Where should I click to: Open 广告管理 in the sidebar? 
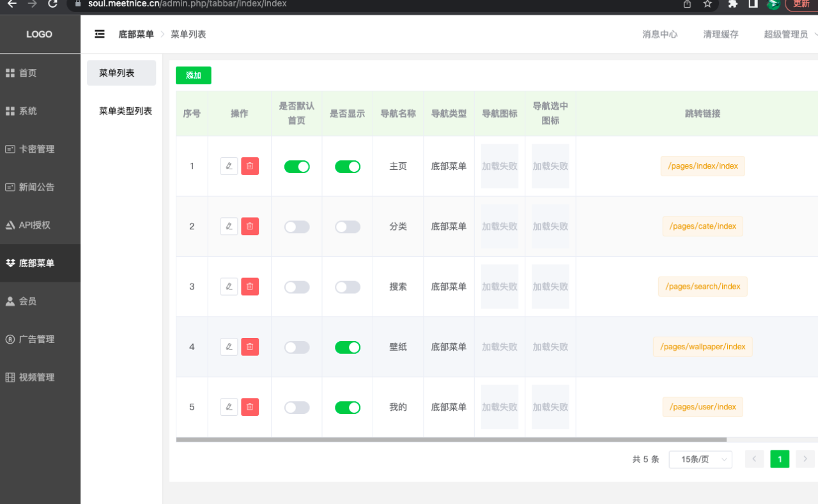40,339
